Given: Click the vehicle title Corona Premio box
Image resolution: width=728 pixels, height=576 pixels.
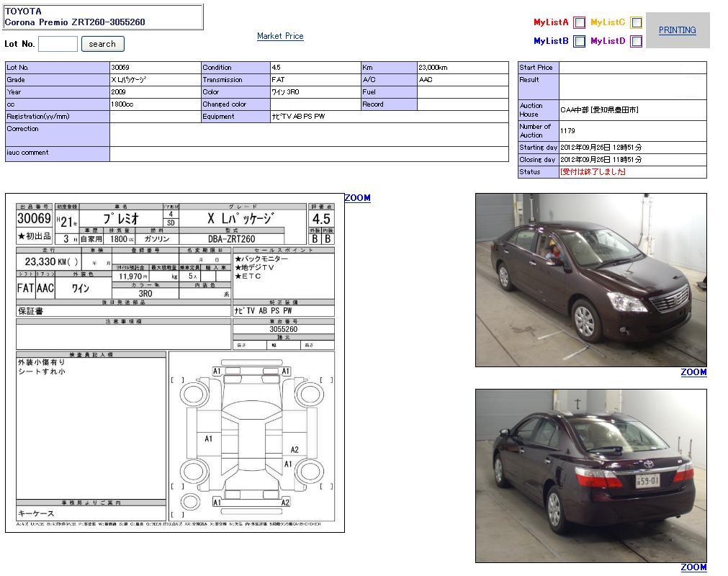Looking at the screenshot, I should (104, 17).
